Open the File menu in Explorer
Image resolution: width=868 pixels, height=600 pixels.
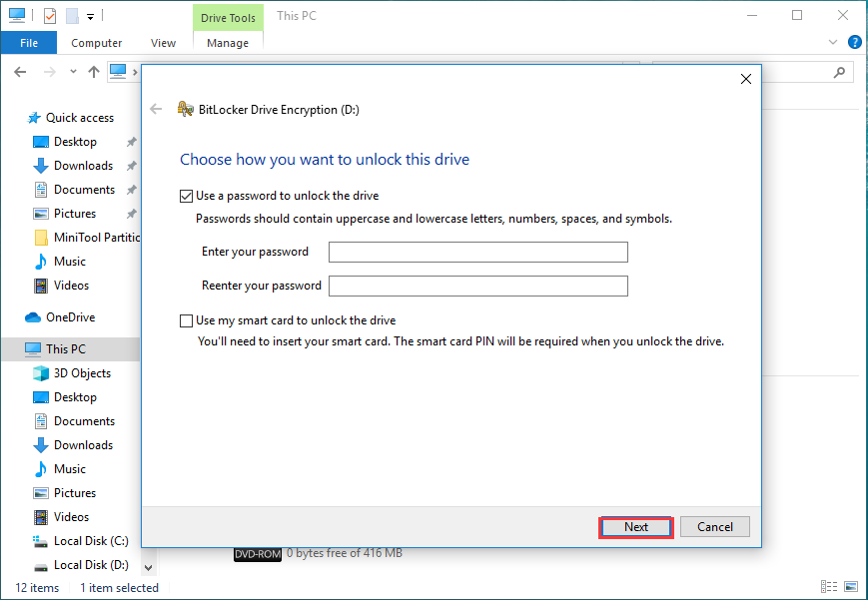(x=29, y=43)
